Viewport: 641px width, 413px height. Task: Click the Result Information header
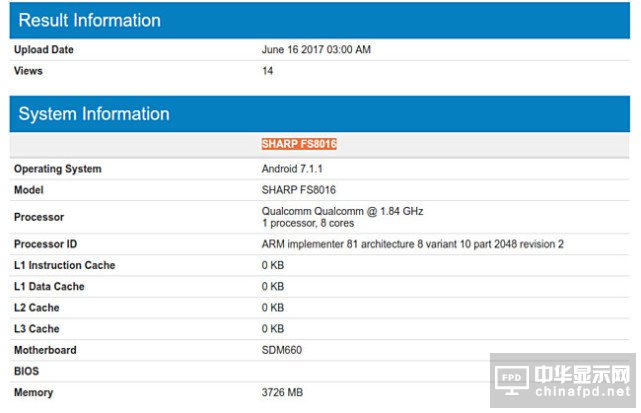tap(90, 20)
